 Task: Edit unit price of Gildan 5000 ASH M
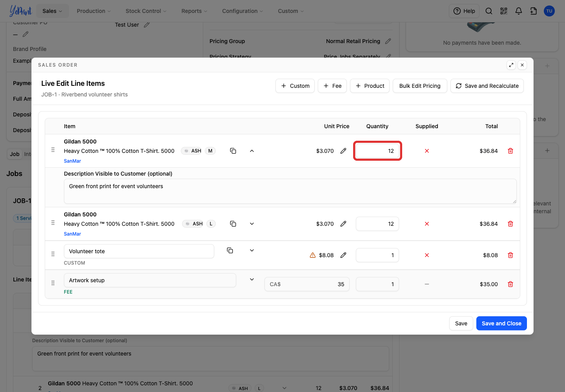tap(343, 151)
